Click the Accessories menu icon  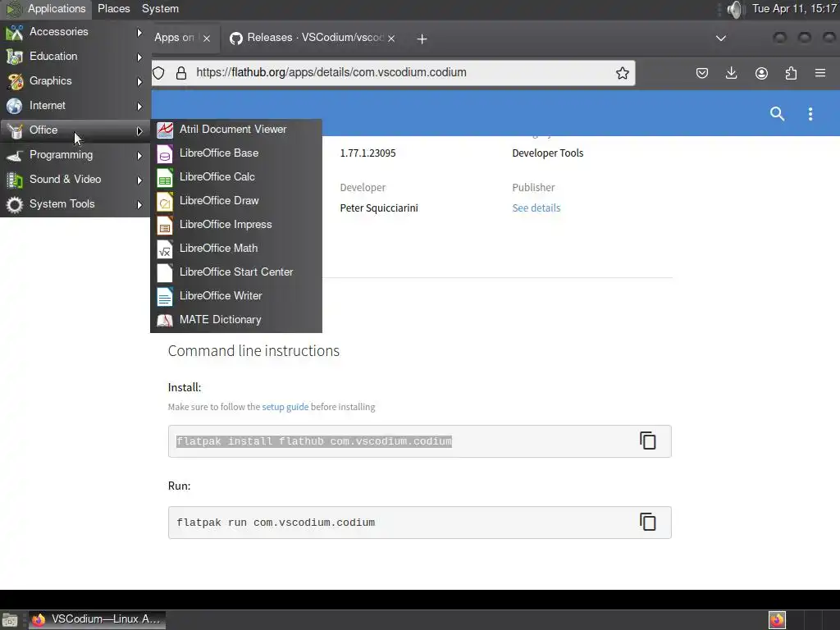[x=15, y=33]
